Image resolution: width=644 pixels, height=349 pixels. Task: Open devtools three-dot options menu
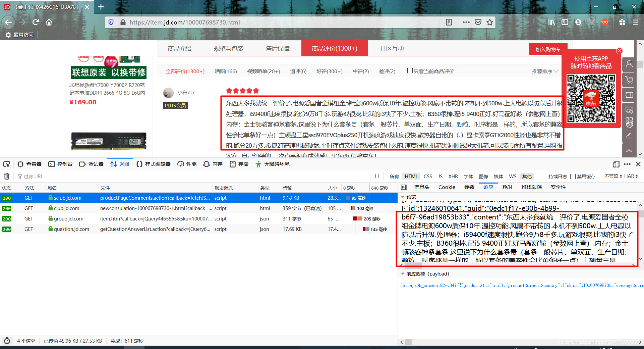(x=627, y=164)
